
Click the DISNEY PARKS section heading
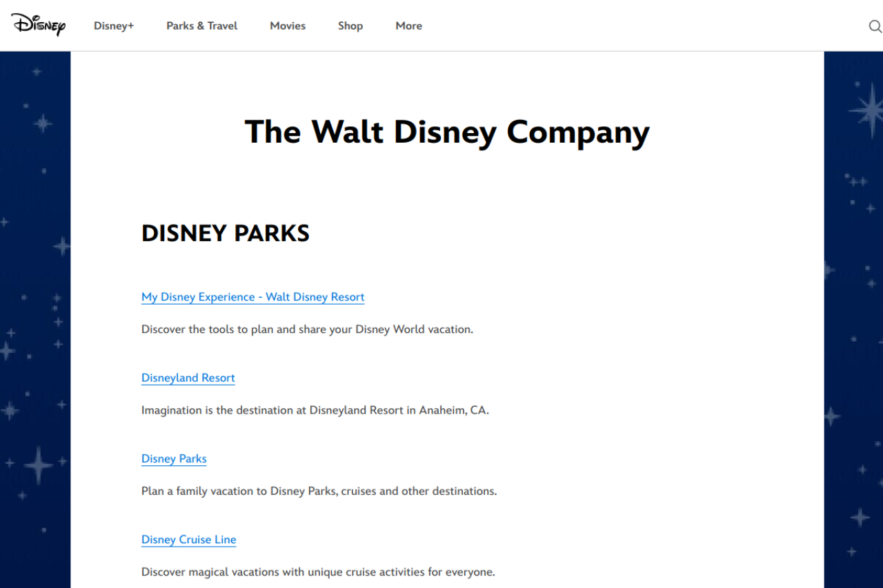pos(226,233)
